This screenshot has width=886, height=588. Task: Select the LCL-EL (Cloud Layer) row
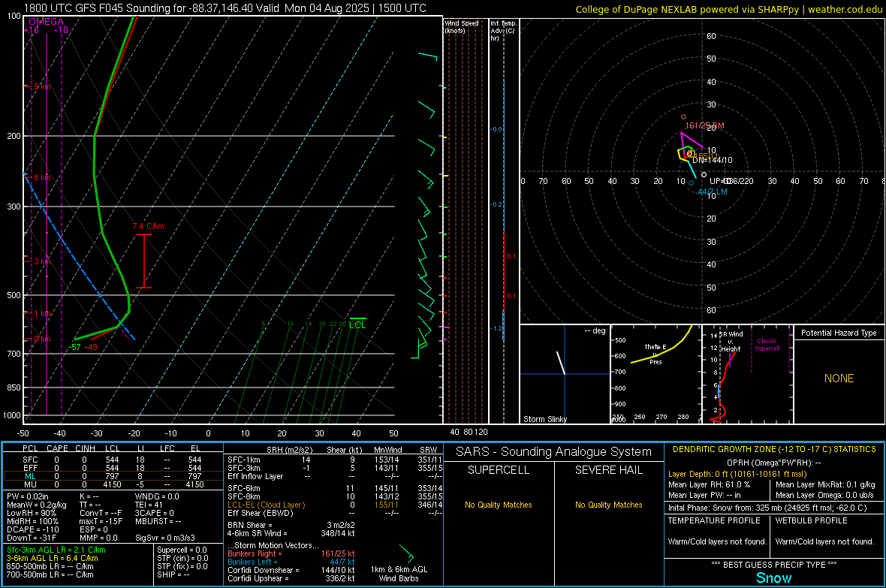(x=335, y=505)
